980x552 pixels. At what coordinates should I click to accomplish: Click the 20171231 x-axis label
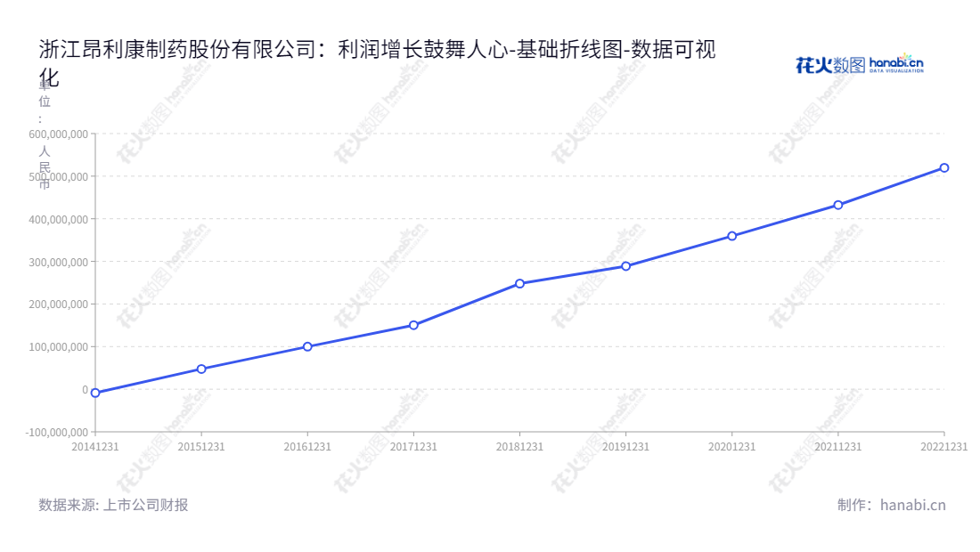[x=413, y=446]
